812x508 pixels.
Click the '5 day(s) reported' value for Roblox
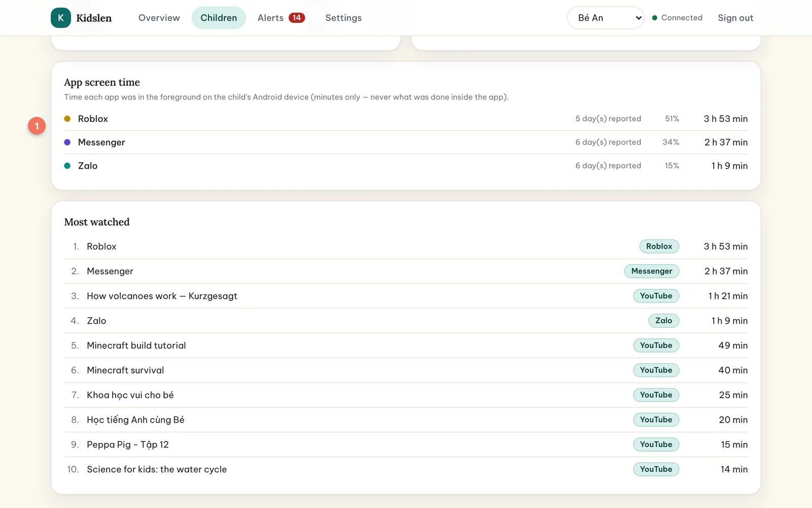(x=608, y=119)
